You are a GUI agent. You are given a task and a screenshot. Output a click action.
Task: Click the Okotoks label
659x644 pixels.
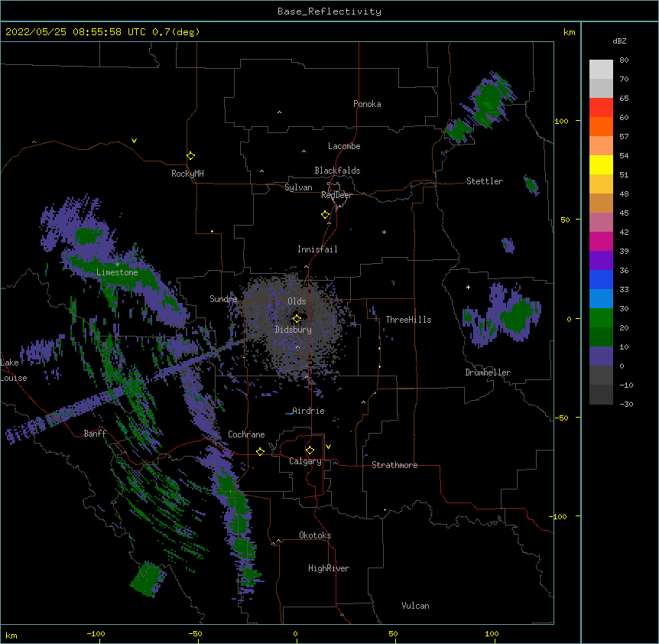pyautogui.click(x=315, y=535)
